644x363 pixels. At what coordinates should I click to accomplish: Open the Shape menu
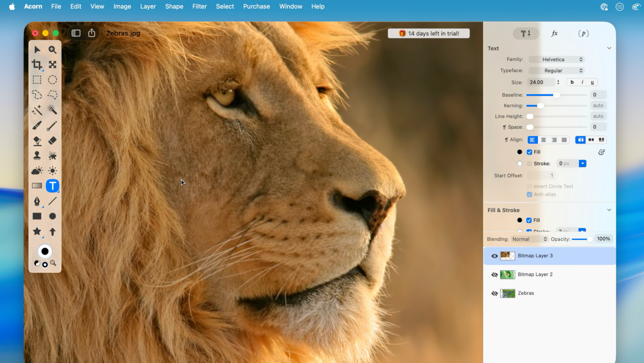point(174,6)
